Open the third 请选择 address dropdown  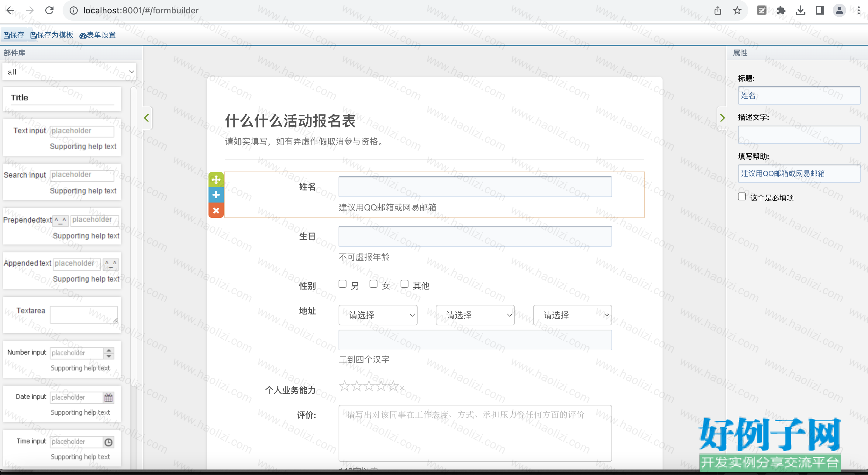click(x=573, y=315)
